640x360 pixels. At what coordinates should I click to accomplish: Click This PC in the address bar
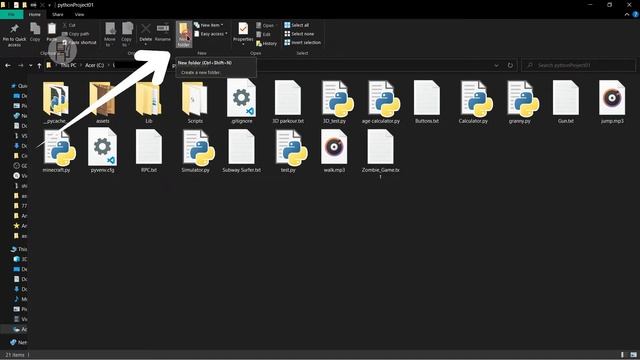[x=68, y=65]
